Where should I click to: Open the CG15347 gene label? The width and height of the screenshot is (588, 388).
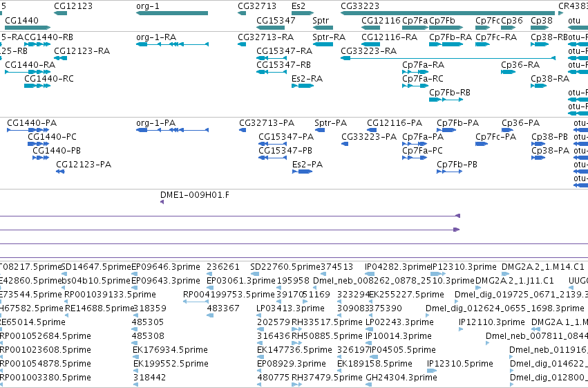tap(276, 20)
